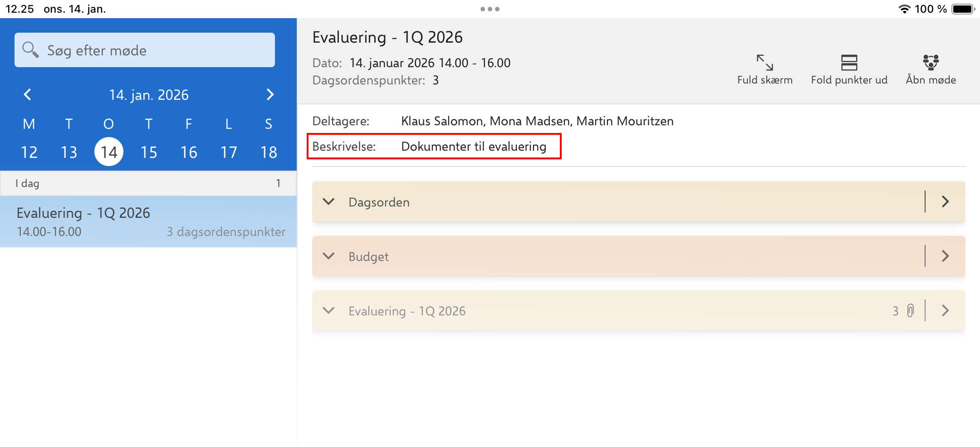
Task: Click paperclip attachment icon on Evaluering item
Action: (x=910, y=311)
